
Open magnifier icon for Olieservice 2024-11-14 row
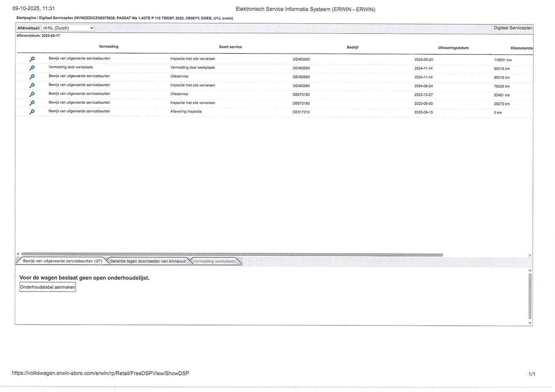pos(32,77)
